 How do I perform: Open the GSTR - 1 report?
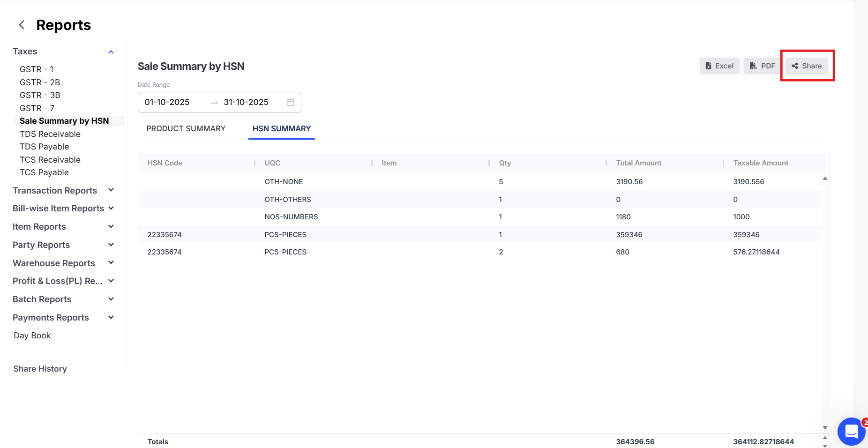pos(37,69)
